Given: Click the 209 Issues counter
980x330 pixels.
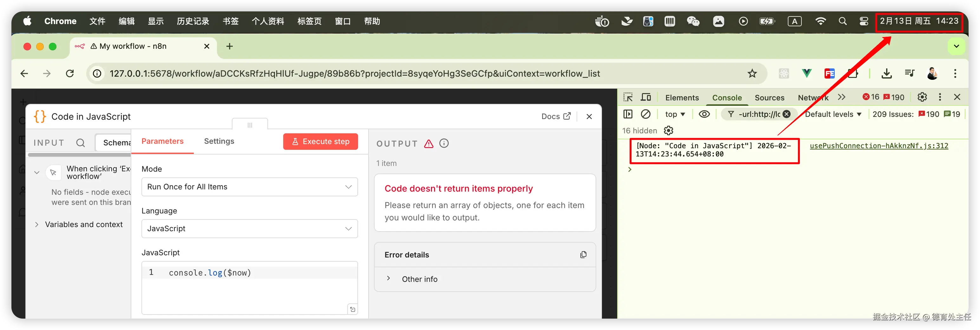Looking at the screenshot, I should [x=917, y=114].
